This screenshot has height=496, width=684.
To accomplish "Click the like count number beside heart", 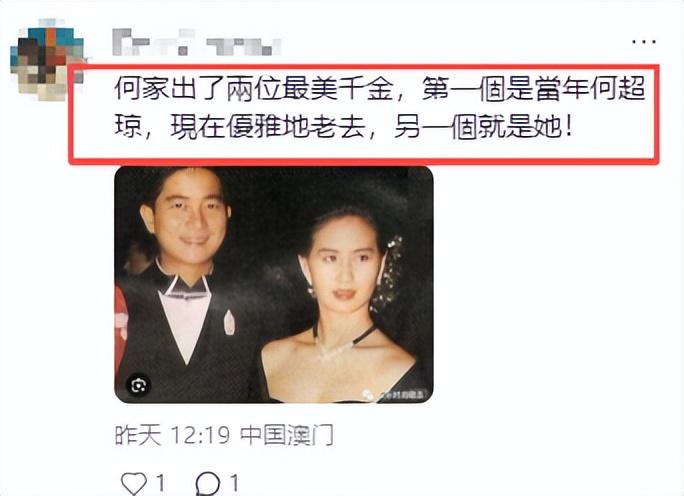I will coord(160,483).
